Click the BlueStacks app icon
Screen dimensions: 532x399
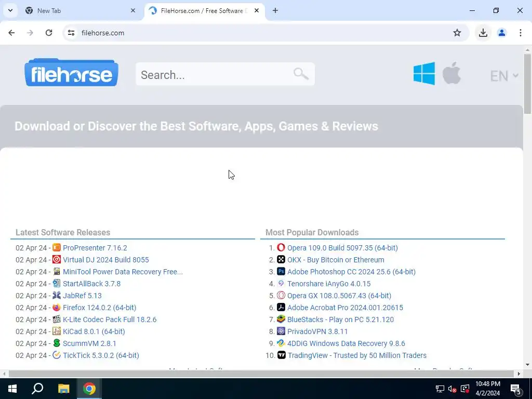click(x=281, y=320)
